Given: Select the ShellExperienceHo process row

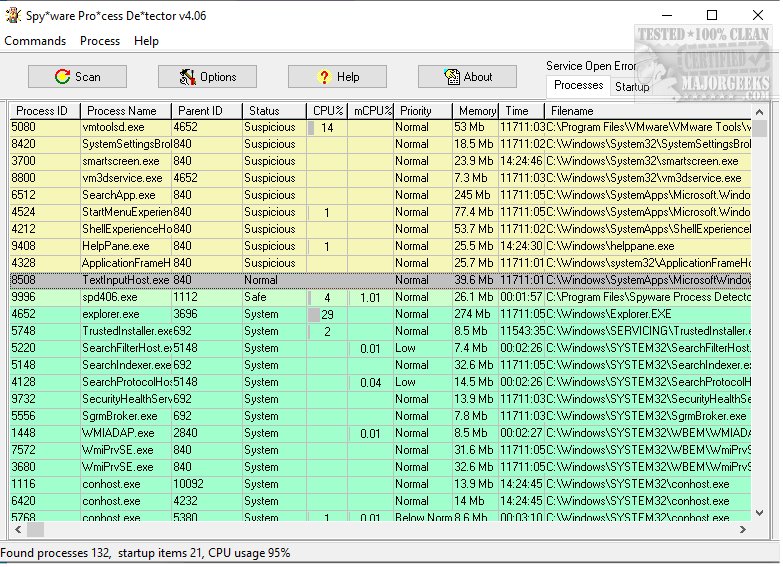Looking at the screenshot, I should [x=380, y=229].
